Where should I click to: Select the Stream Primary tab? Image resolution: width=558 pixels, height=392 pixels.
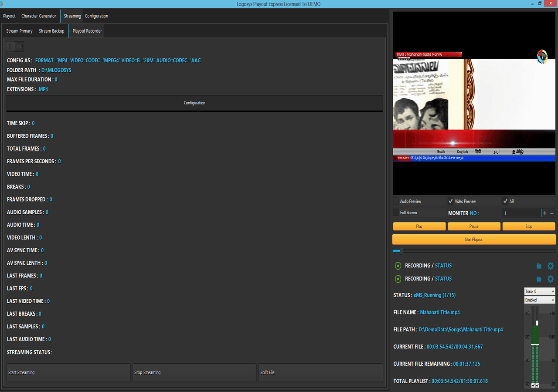click(19, 31)
